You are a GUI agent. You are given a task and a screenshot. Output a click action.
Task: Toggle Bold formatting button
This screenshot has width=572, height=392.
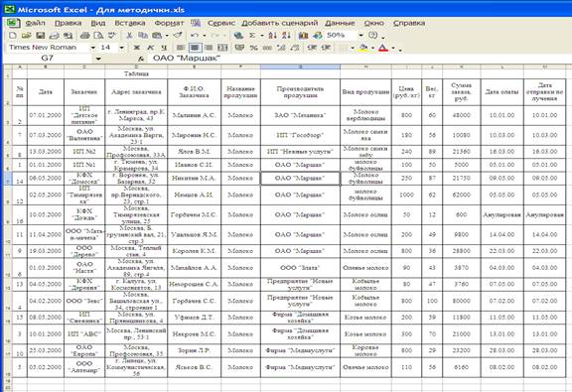(137, 48)
